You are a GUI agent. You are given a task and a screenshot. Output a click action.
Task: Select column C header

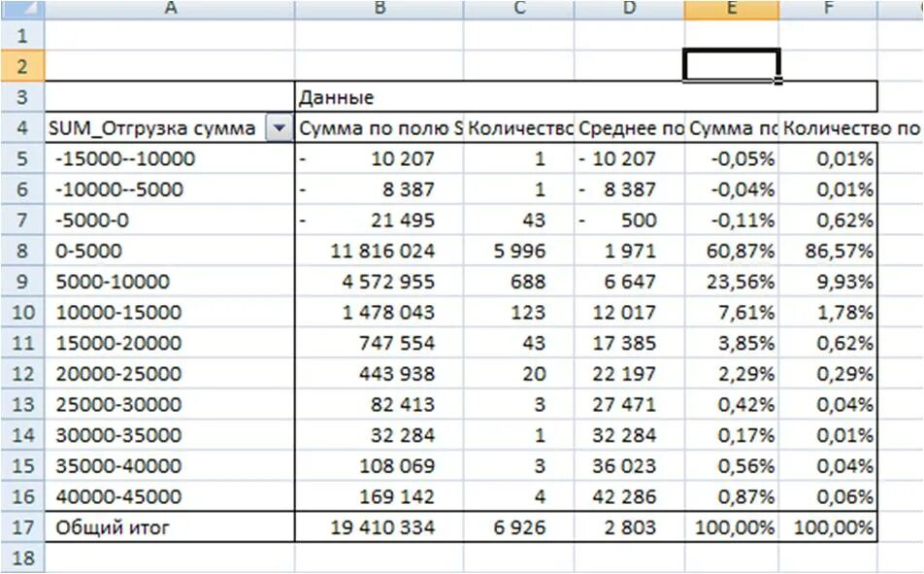[x=518, y=9]
